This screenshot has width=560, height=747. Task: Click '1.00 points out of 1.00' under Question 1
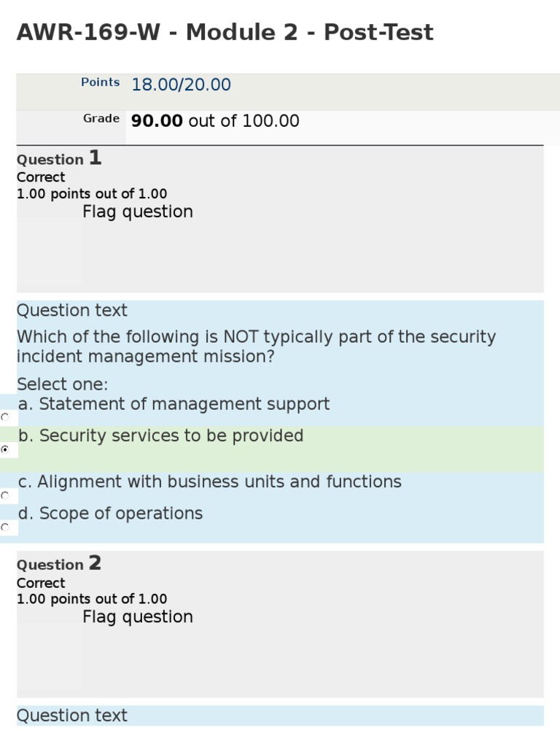[92, 194]
